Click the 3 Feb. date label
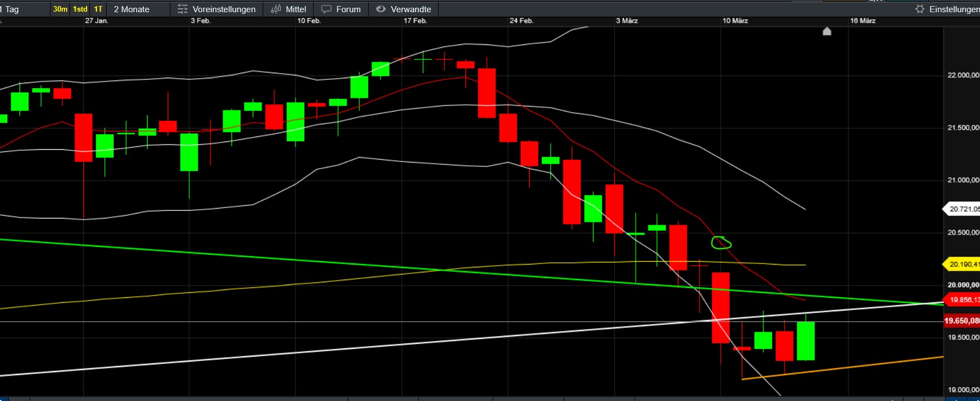This screenshot has height=401, width=980. 200,21
